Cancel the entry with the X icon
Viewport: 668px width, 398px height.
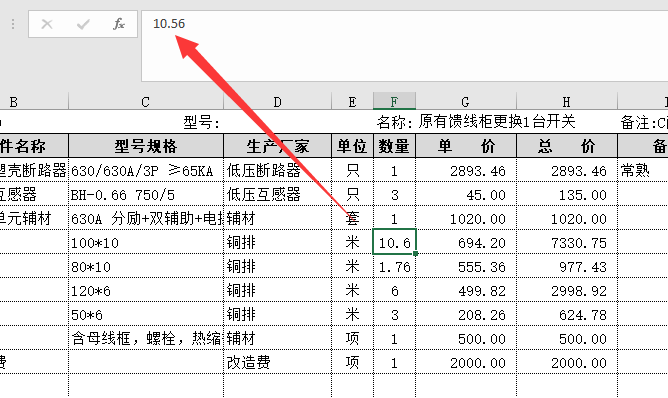click(x=47, y=24)
